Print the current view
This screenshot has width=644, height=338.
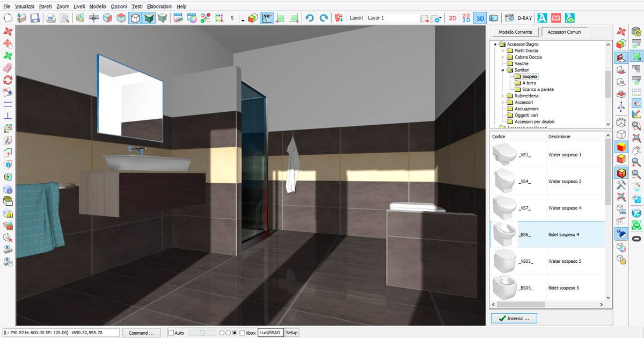coord(51,18)
